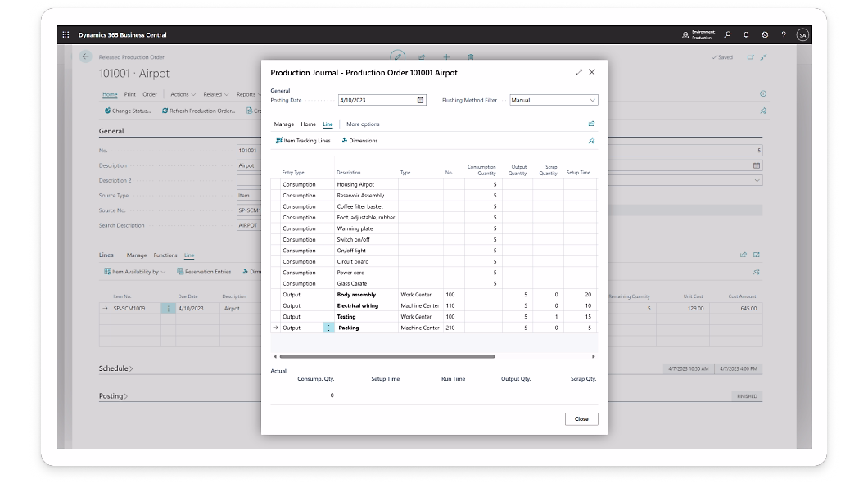Click the info icon on the order page
Screen dimensions: 868x488
point(763,93)
